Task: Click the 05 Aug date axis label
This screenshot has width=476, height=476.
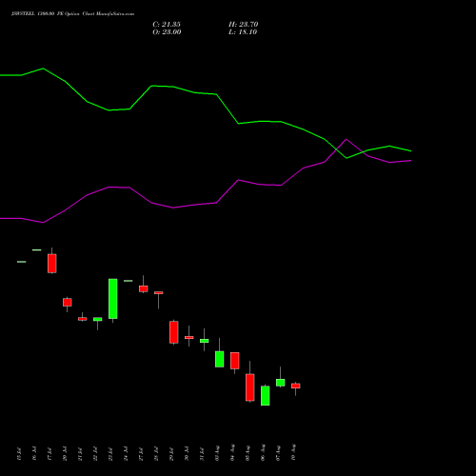Action: pyautogui.click(x=248, y=453)
